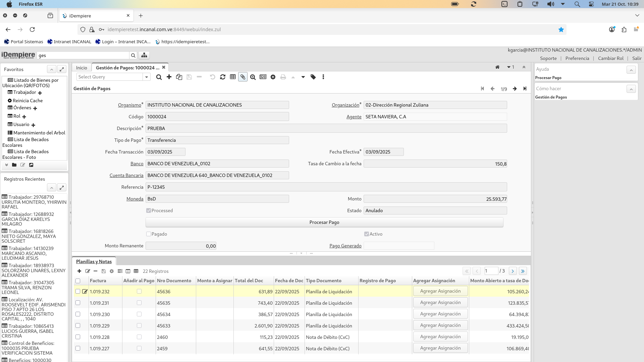644x362 pixels.
Task: Toggle grid view toolbar icon
Action: 233,77
